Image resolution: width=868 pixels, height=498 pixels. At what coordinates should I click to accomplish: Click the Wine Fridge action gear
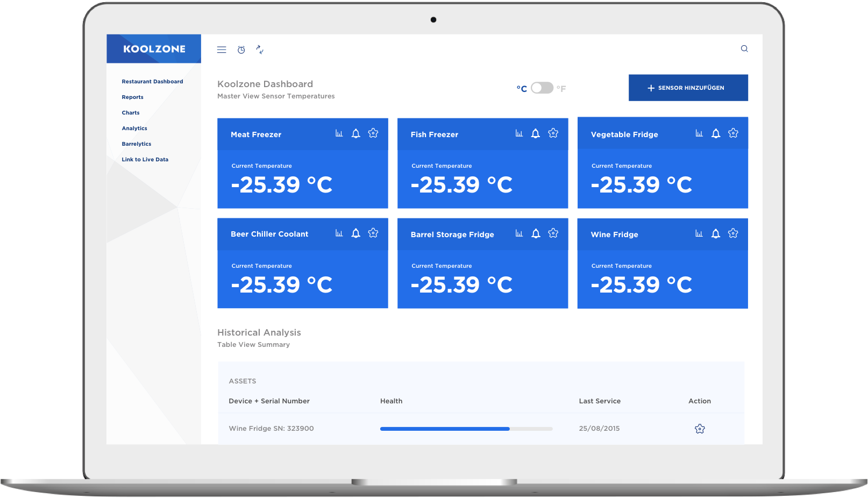(700, 429)
